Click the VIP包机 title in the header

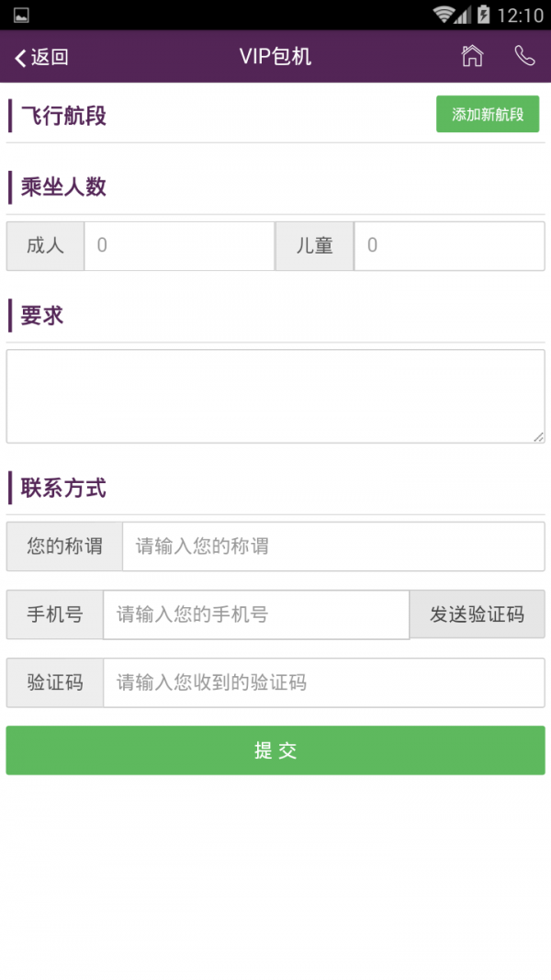click(x=275, y=56)
